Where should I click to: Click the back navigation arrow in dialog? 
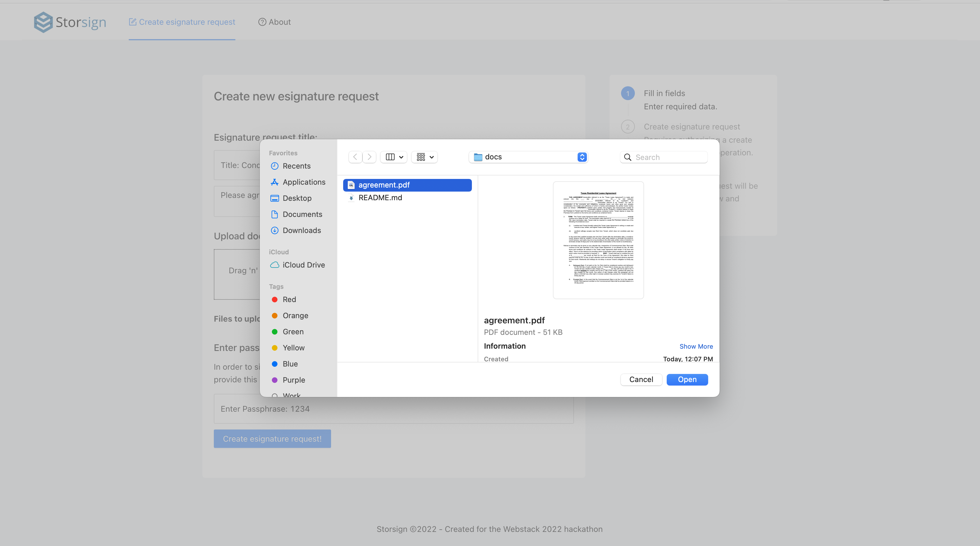click(355, 157)
